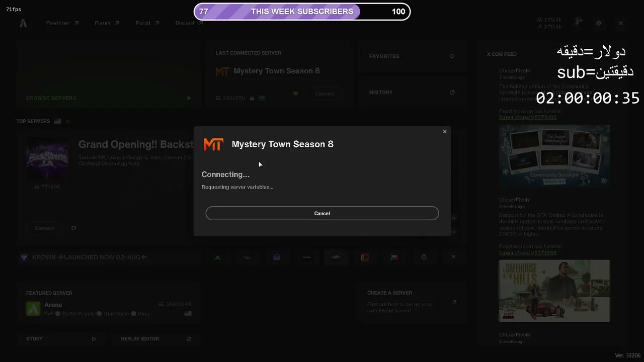Click the green Arena server logo
644x362 pixels.
point(33,309)
